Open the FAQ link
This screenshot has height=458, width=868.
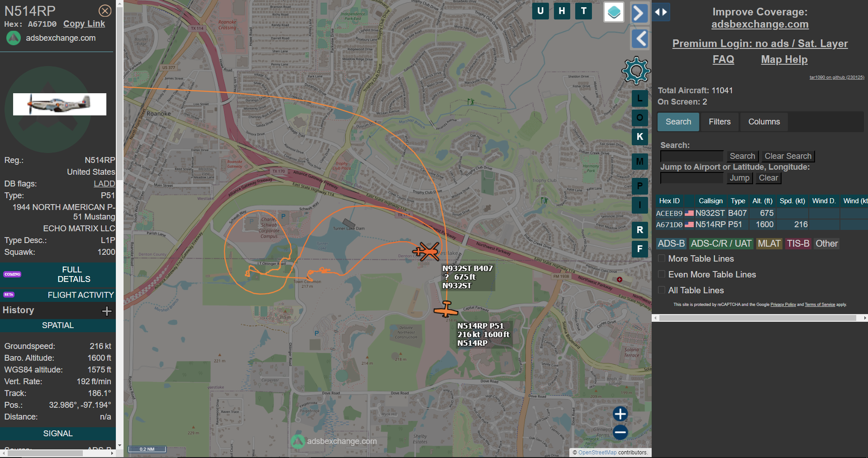[723, 59]
